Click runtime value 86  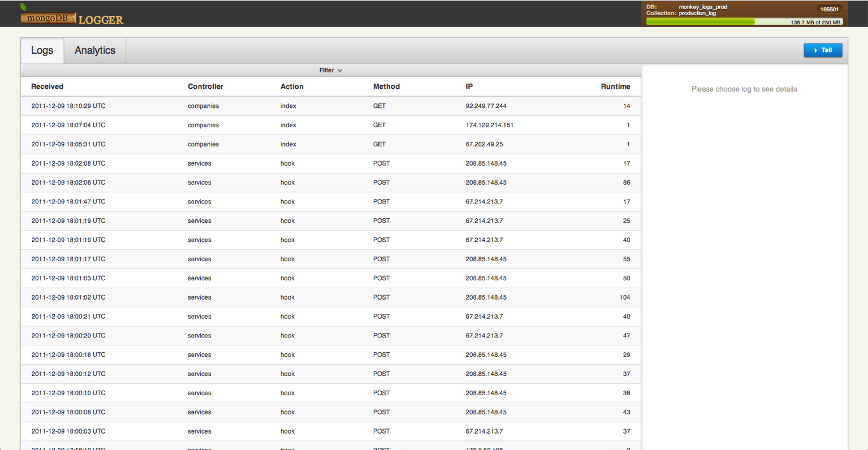[x=627, y=183]
